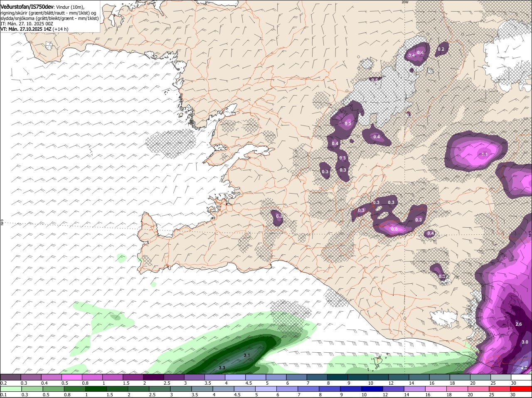Click the 'IT: Mán. 27. 10. 2025 00Z' line

pos(27,24)
